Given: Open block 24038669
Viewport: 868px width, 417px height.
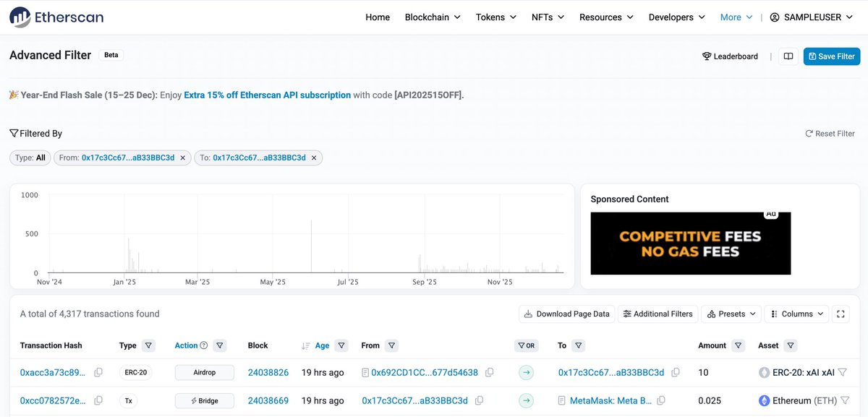Looking at the screenshot, I should [x=268, y=400].
